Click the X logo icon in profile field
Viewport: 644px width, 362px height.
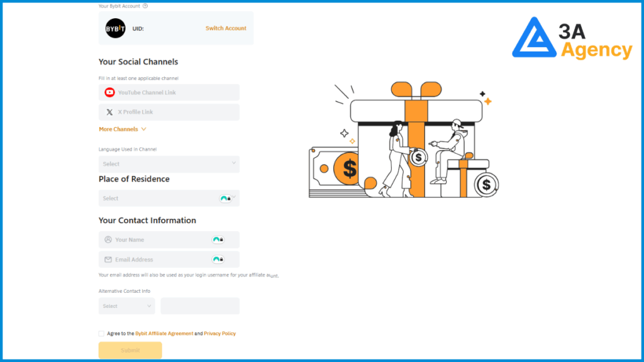click(x=109, y=112)
